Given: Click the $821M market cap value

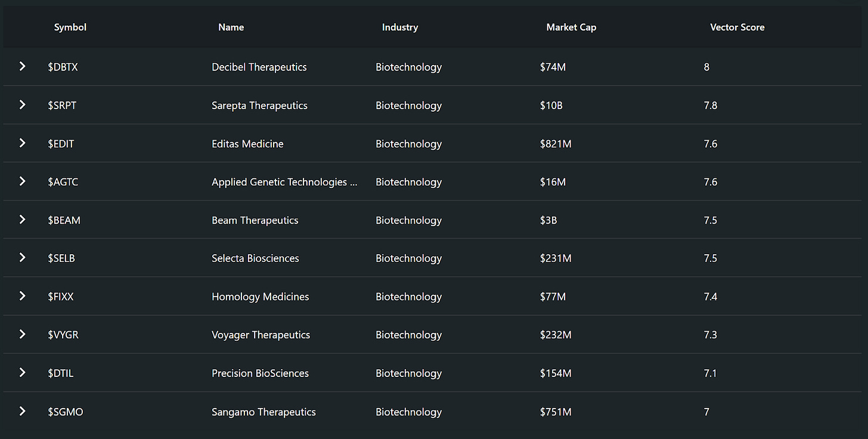Looking at the screenshot, I should coord(556,144).
